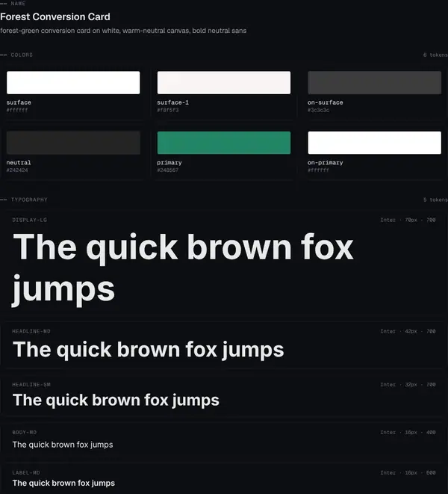Click the 'on-surface' token name
Viewport: 448px width, 494px height.
[326, 102]
